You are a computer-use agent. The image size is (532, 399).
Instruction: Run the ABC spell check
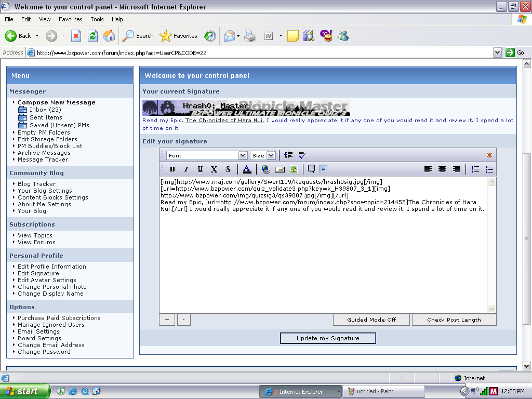pos(302,155)
